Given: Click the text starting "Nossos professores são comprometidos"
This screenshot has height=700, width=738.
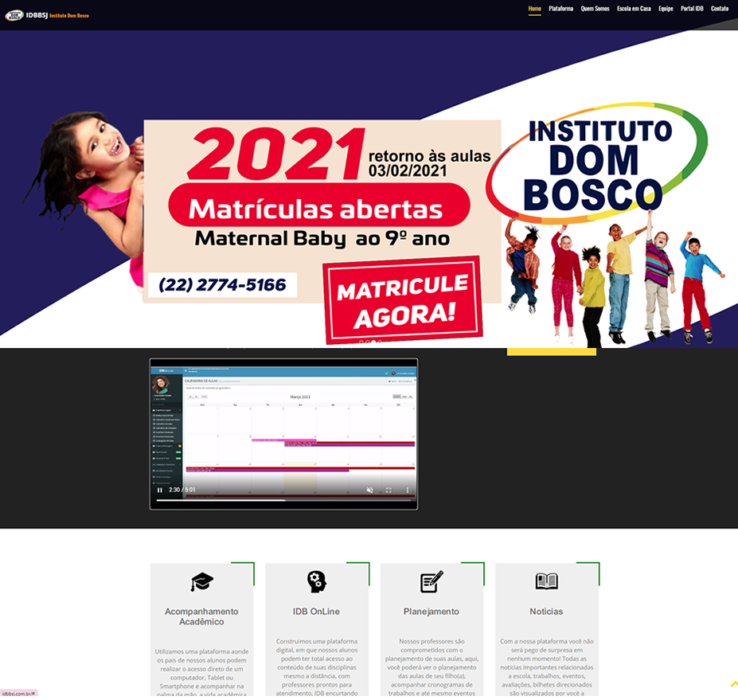Looking at the screenshot, I should (x=431, y=667).
